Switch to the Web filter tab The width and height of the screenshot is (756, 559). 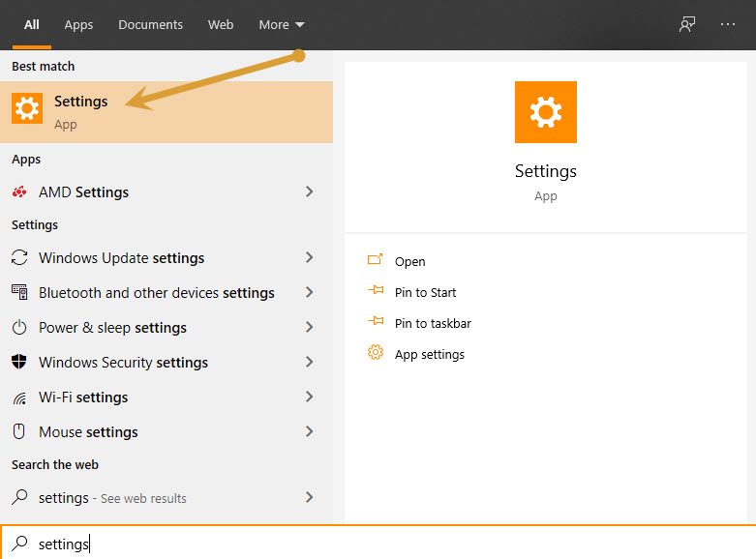coord(221,24)
